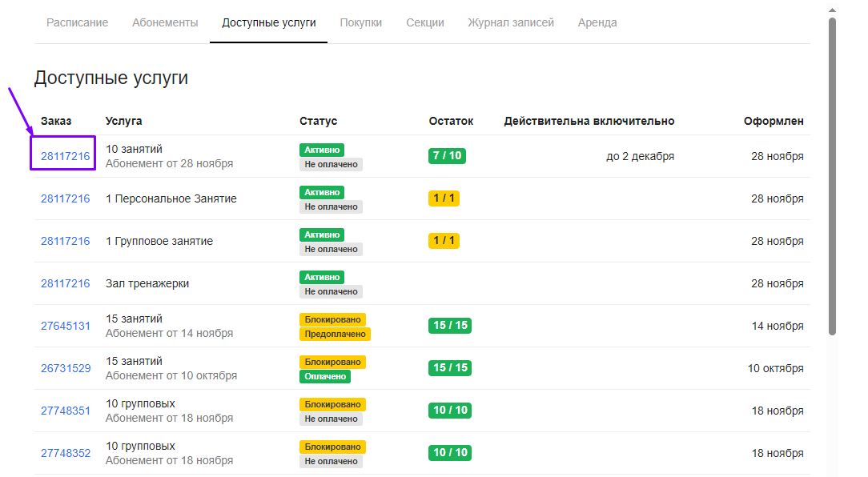Select the Доступные услуги tab
This screenshot has height=477, width=868.
pyautogui.click(x=268, y=22)
